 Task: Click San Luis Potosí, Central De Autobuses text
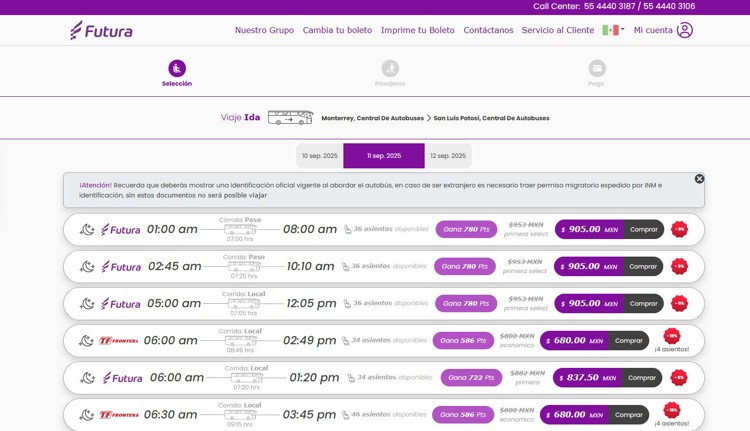(x=491, y=118)
